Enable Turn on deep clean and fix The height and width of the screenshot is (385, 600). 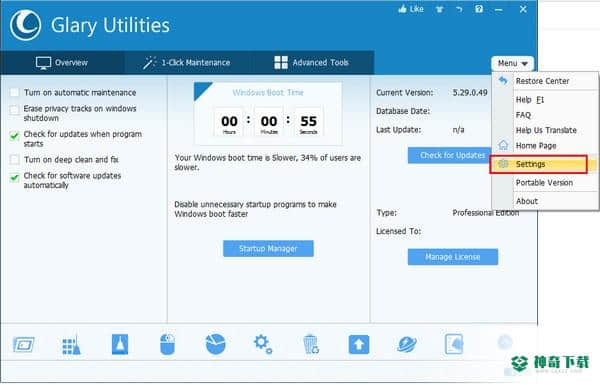[x=15, y=159]
